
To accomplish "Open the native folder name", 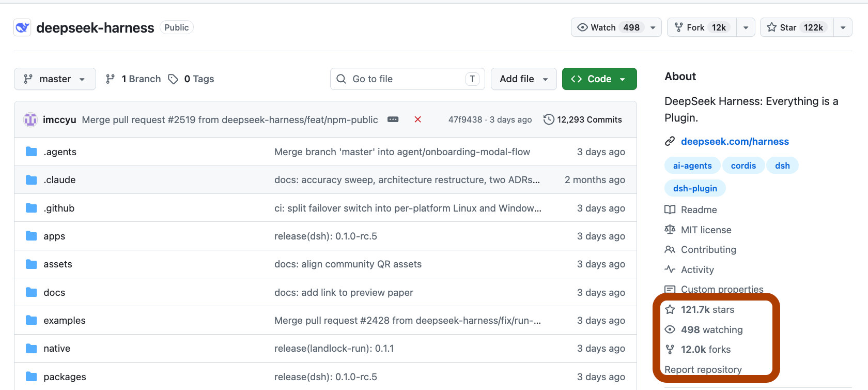I will 57,348.
